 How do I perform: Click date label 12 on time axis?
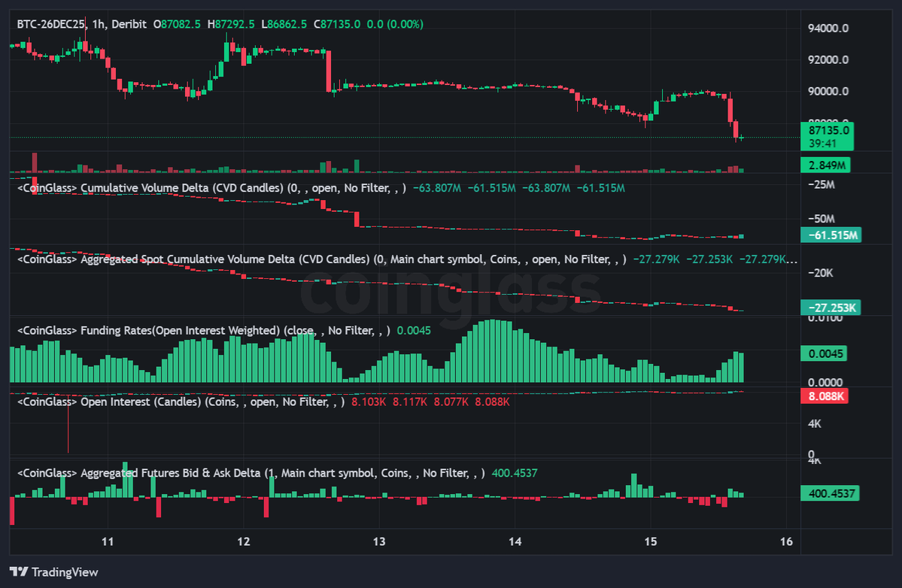(243, 541)
